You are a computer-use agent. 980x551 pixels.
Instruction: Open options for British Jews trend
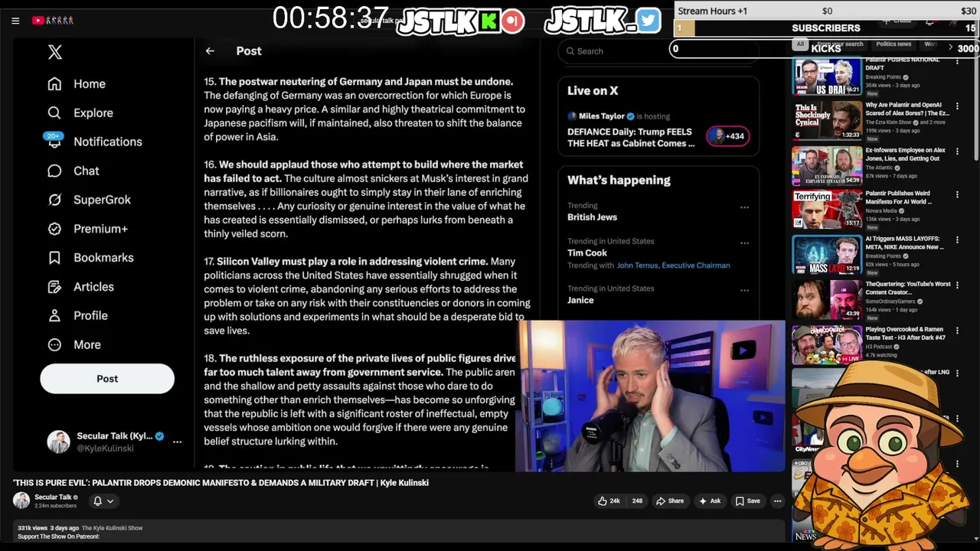point(744,207)
